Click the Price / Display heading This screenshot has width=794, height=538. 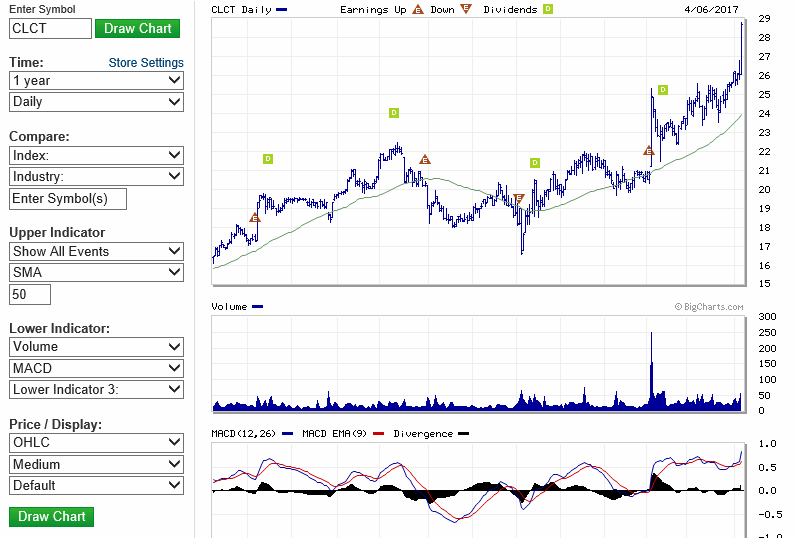(x=55, y=424)
